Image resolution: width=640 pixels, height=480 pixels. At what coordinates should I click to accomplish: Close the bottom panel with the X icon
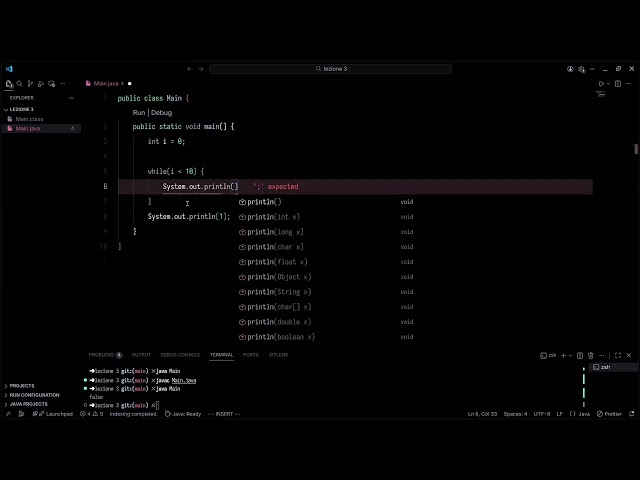pyautogui.click(x=629, y=356)
